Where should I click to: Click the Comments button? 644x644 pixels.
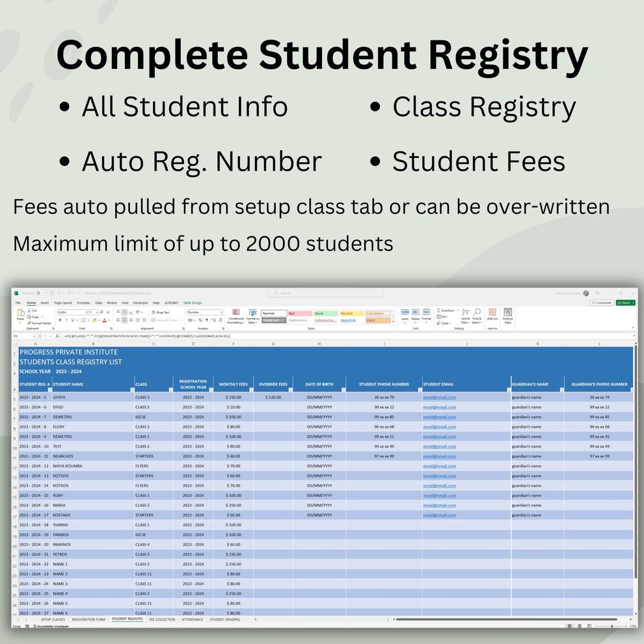coord(602,302)
